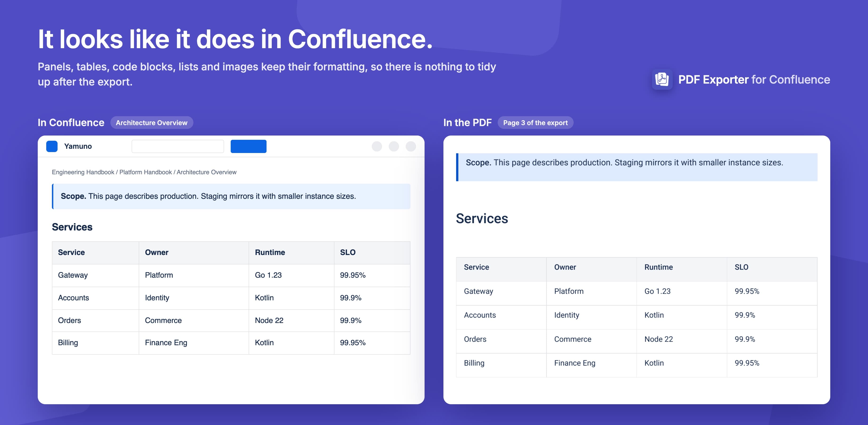Click the Architecture Overview pill badge
This screenshot has width=868, height=425.
point(152,123)
